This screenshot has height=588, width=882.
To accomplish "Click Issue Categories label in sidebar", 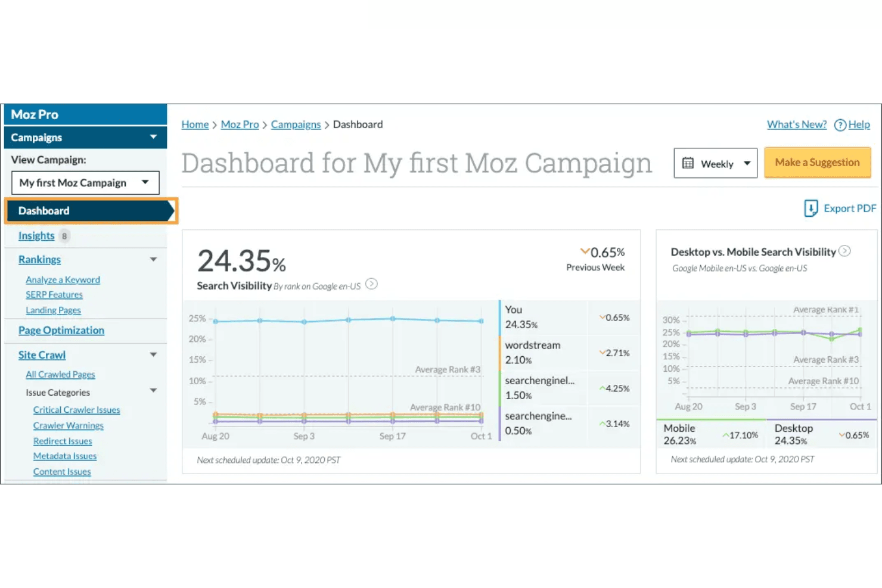I will coord(57,393).
